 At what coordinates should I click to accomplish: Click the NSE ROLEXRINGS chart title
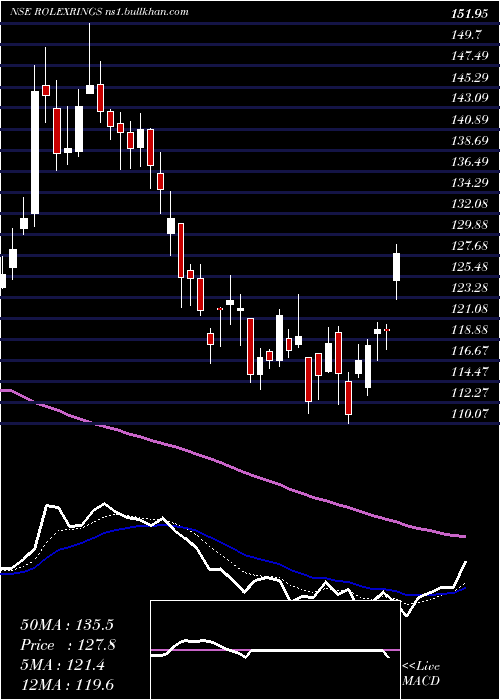click(x=99, y=12)
